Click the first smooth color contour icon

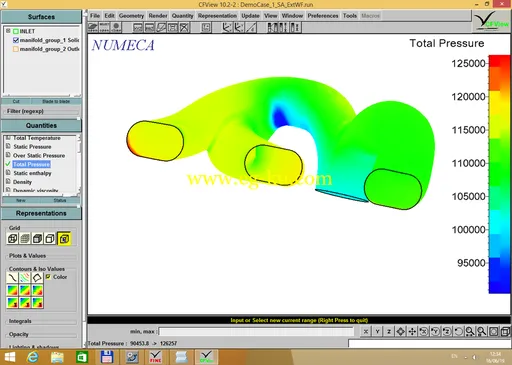click(x=12, y=290)
